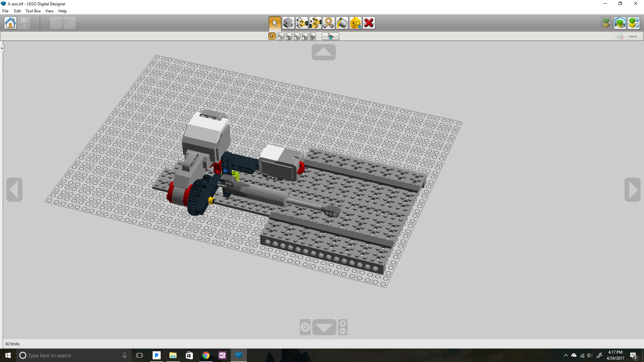Activate the multi-select pointer variant
The height and width of the screenshot is (362, 644).
(x=280, y=36)
